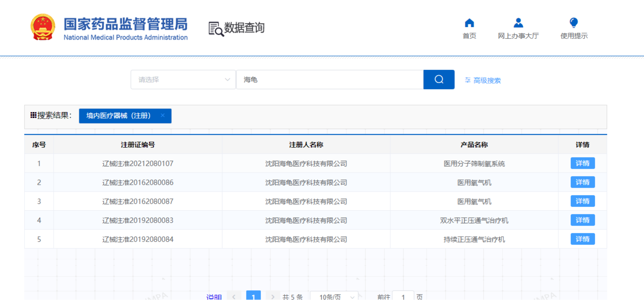Open 详情 for 双水平正压通气治疗机 row
Viewport: 644px width, 300px height.
click(582, 220)
